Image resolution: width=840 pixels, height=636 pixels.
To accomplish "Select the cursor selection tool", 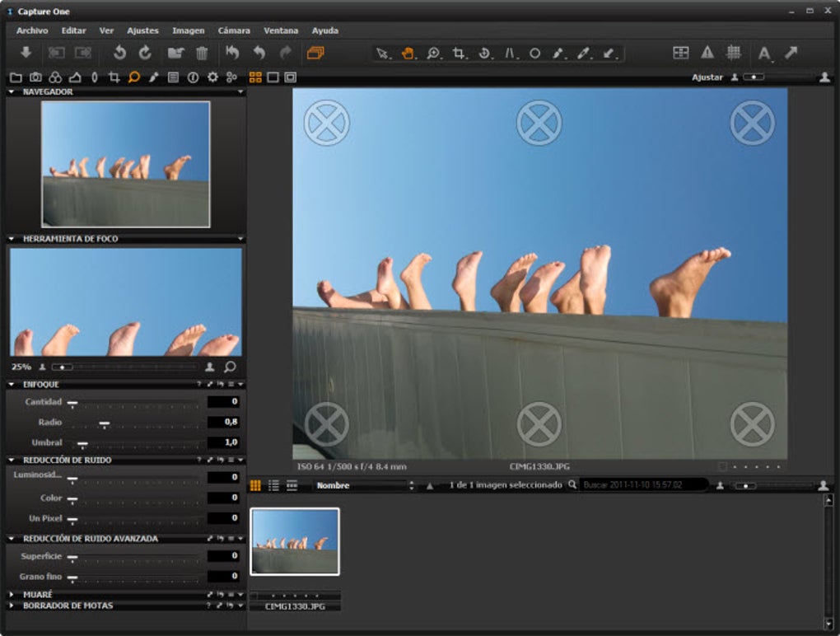I will [380, 54].
